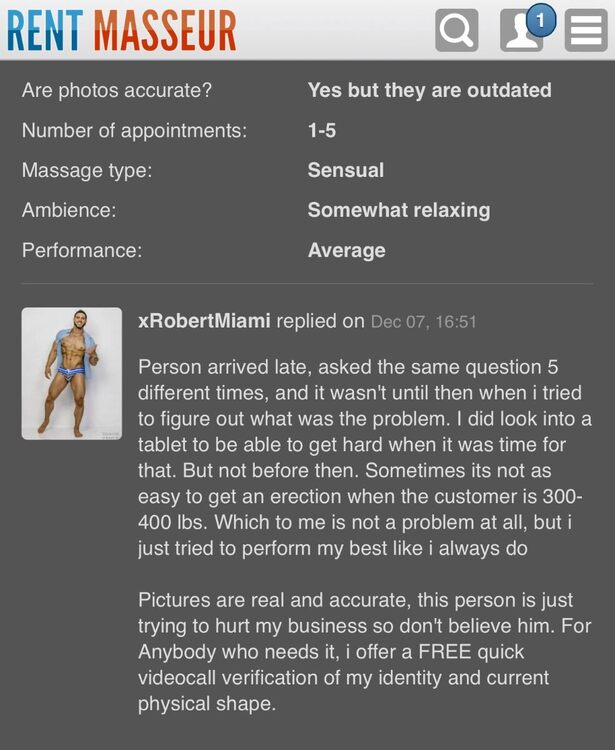Viewport: 615px width, 750px height.
Task: Click the 'Massage type' label
Action: click(x=87, y=170)
